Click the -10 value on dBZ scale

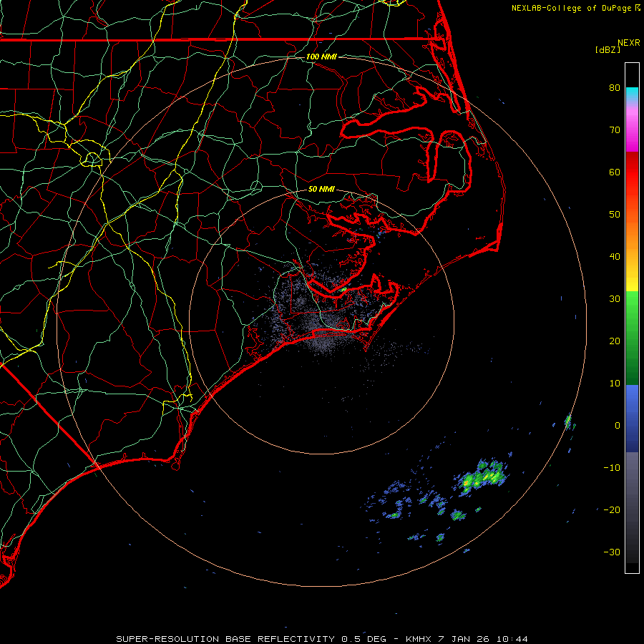[x=612, y=468]
